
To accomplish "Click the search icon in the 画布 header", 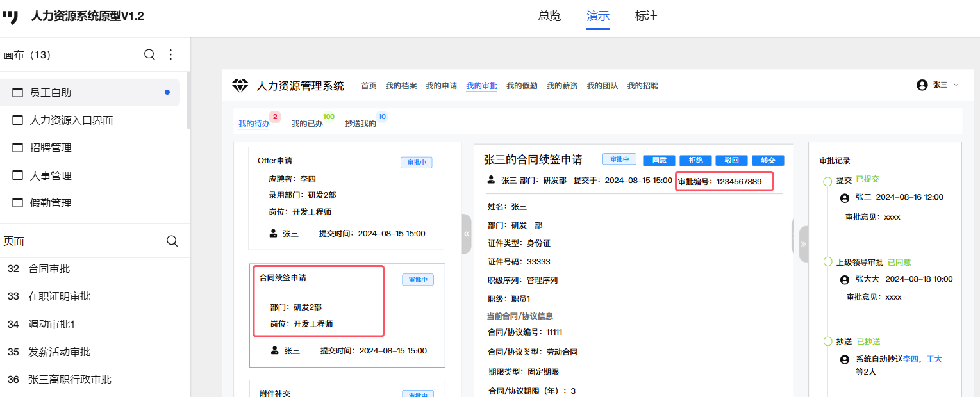I will pyautogui.click(x=149, y=54).
